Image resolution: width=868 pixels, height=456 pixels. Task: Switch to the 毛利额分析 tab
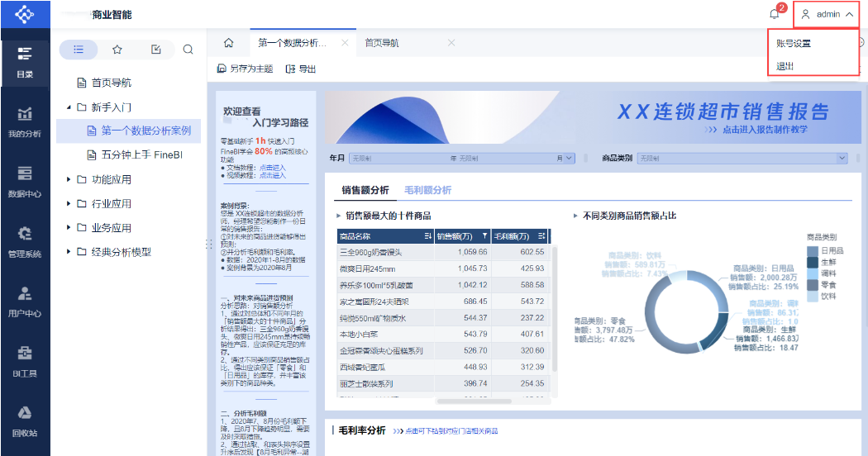coord(428,190)
